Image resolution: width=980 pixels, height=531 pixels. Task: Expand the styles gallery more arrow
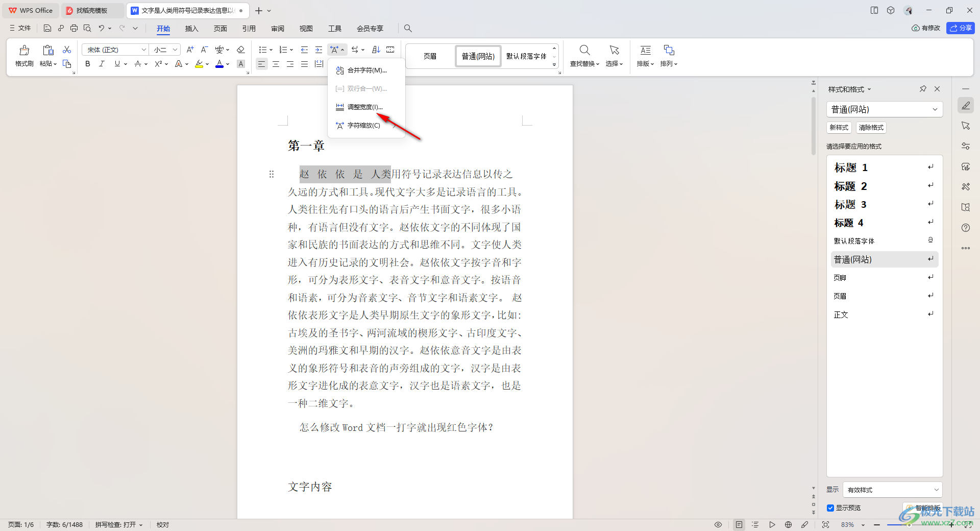554,65
